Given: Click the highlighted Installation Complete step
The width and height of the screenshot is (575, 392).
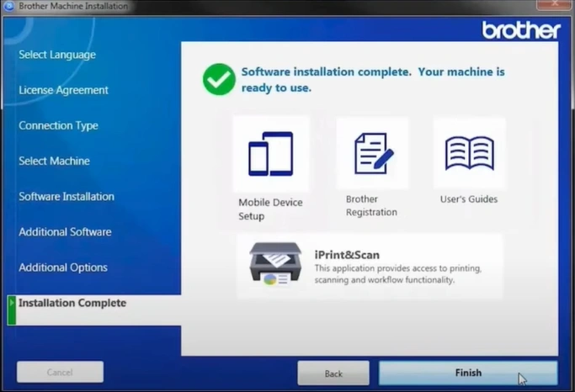Looking at the screenshot, I should [x=72, y=303].
